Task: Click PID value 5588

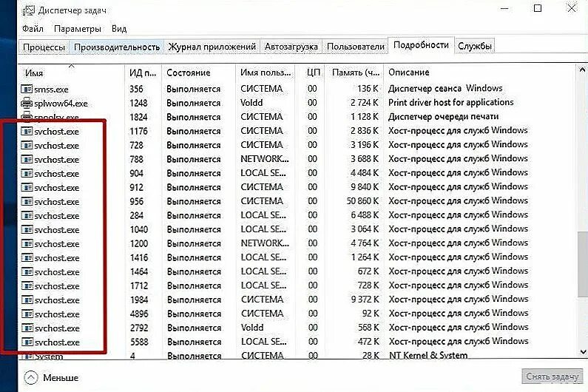Action: (139, 342)
